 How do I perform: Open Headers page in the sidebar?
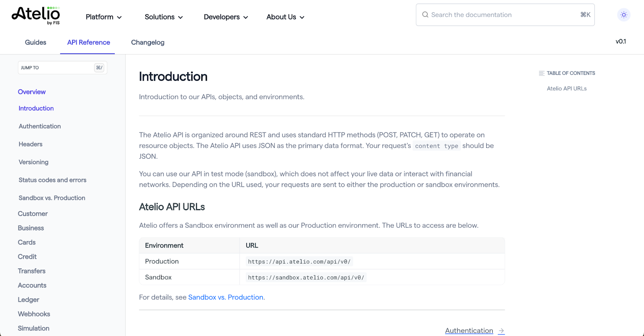tap(31, 144)
